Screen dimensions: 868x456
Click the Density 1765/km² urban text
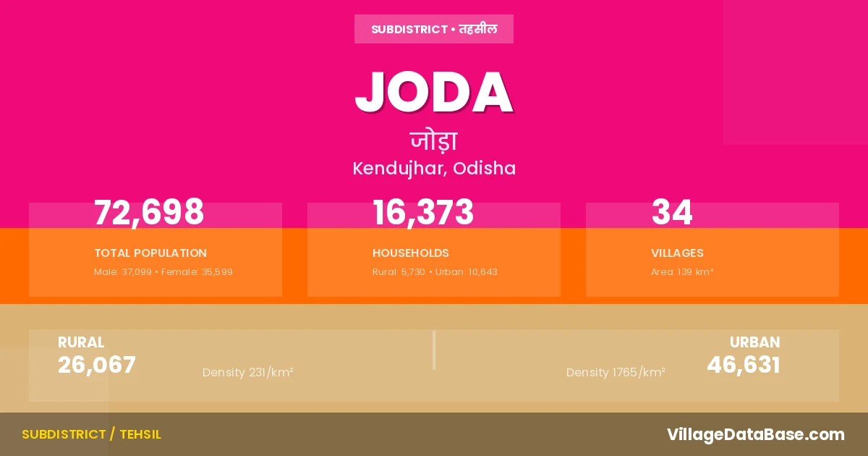click(x=616, y=373)
